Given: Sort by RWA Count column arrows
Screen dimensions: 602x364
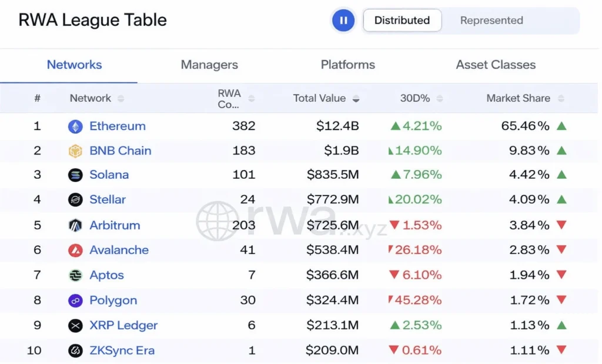Looking at the screenshot, I should click(252, 99).
